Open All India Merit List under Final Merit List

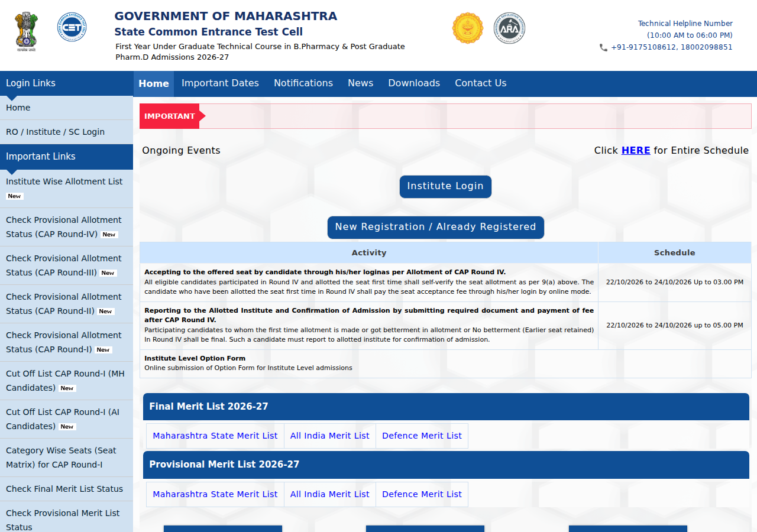330,436
